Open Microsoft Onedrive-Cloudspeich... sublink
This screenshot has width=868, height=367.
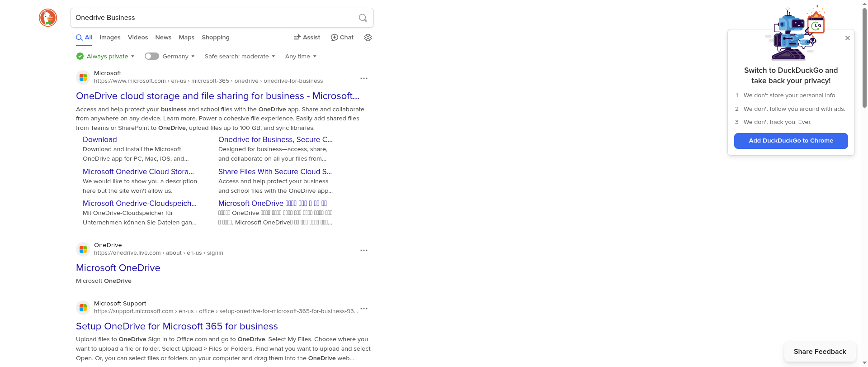pos(140,203)
